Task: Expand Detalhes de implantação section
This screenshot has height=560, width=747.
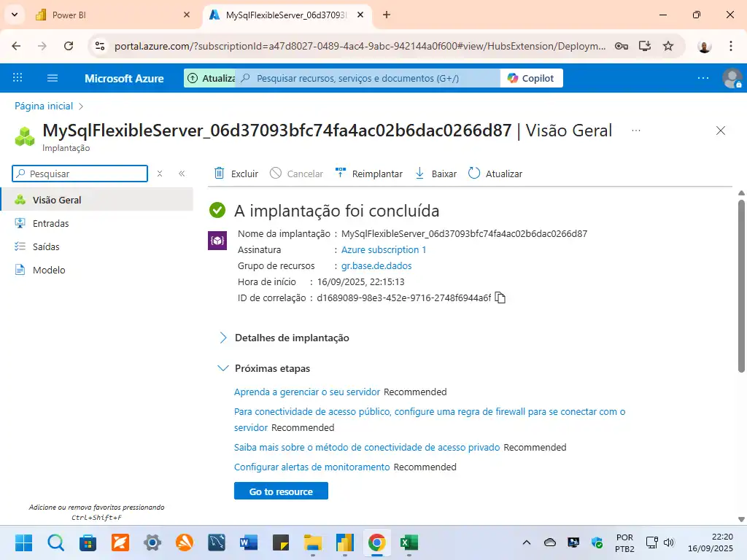Action: click(285, 338)
